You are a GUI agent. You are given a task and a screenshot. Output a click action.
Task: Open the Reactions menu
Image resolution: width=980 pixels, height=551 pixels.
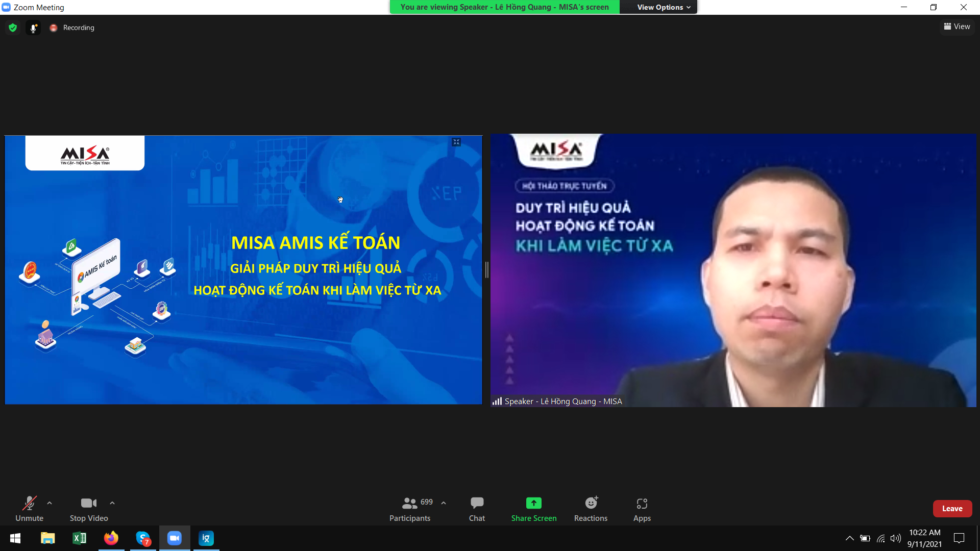591,509
